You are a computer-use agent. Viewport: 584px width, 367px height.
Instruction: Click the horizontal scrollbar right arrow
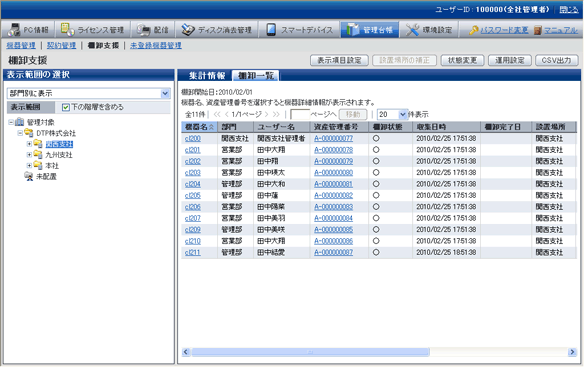tap(572, 352)
